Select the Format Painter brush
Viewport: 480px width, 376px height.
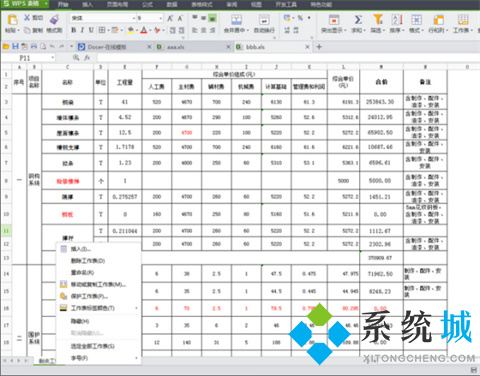(x=54, y=19)
